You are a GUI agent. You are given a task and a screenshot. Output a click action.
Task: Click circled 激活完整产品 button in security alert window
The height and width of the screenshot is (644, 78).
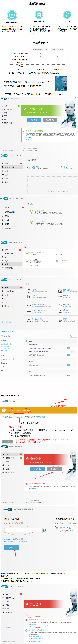[55, 469]
